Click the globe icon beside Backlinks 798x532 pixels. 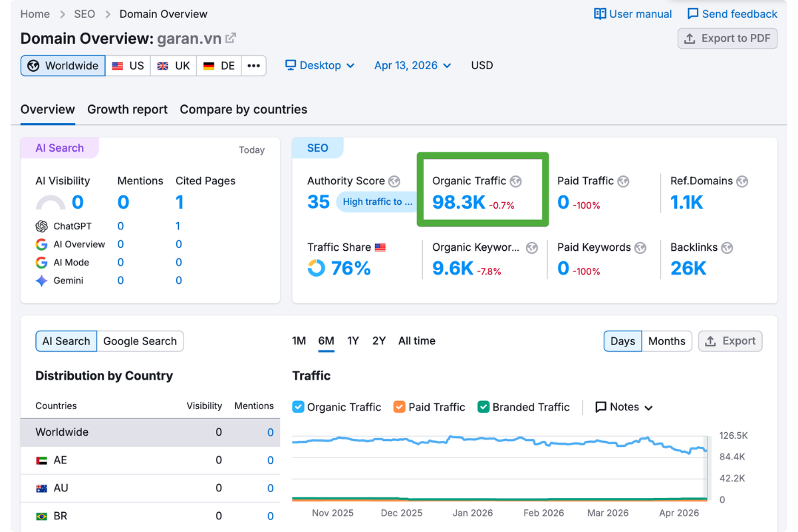(727, 247)
